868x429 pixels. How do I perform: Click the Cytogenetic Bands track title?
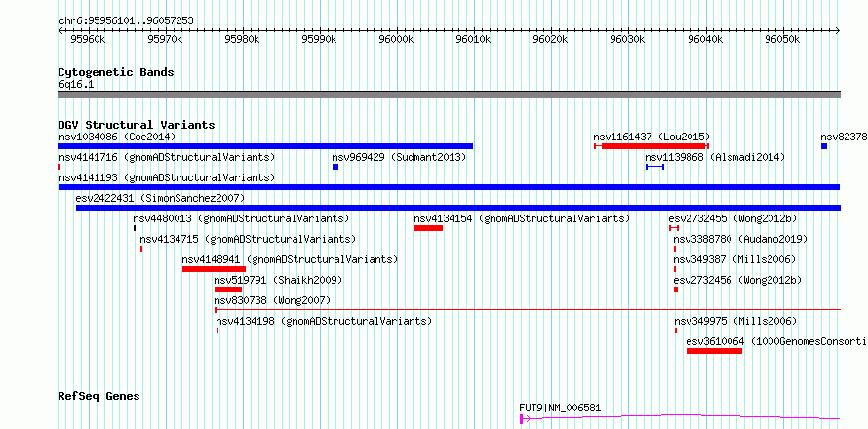click(x=116, y=72)
